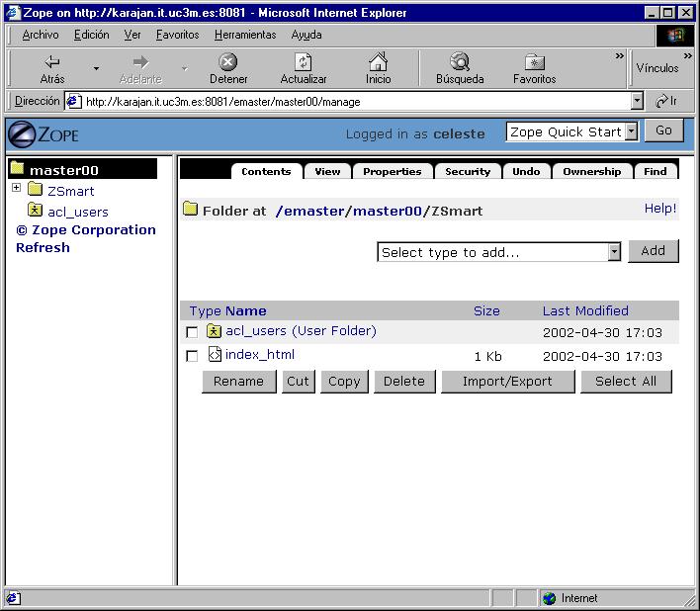
Task: Open the Zope Corporation link
Action: [x=86, y=229]
